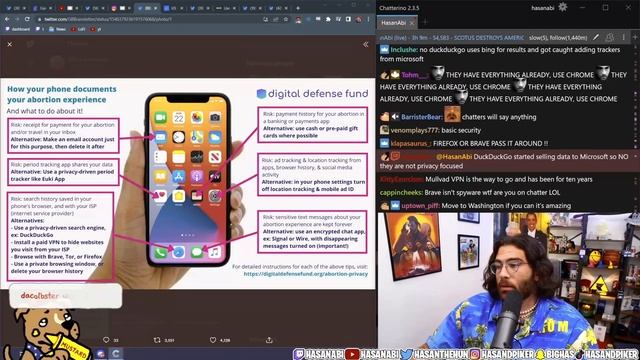Like the tweet with the heart icon

213,340
